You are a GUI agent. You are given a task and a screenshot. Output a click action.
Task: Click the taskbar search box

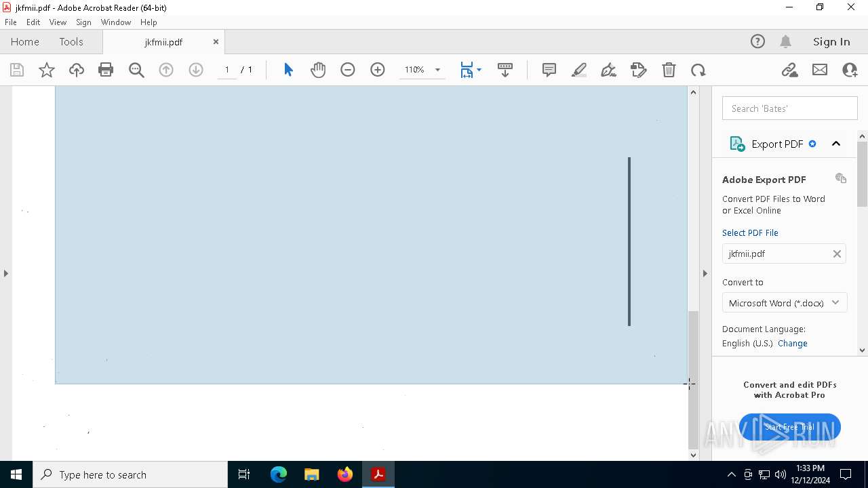click(130, 474)
